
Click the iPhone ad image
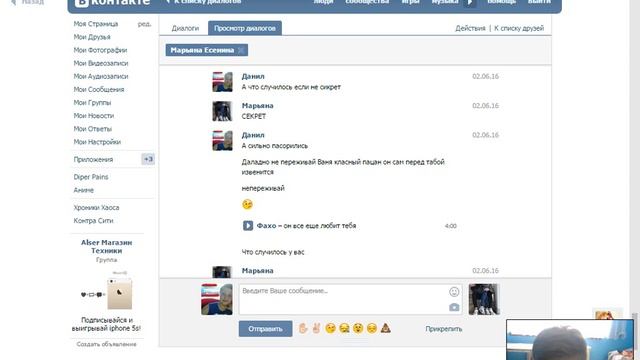tap(107, 291)
